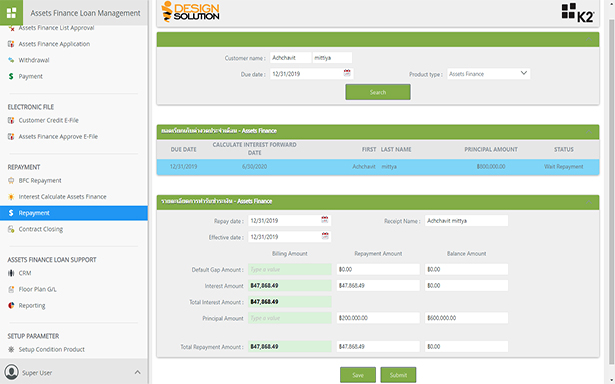Click the Interest Repayment Amount field
615x384 pixels.
378,285
